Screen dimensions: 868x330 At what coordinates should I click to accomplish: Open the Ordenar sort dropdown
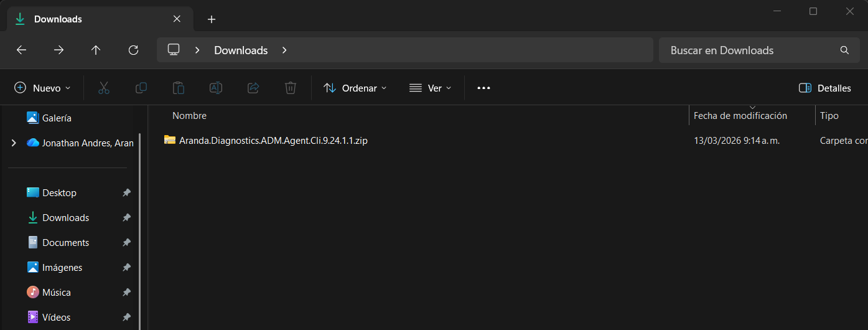(355, 88)
